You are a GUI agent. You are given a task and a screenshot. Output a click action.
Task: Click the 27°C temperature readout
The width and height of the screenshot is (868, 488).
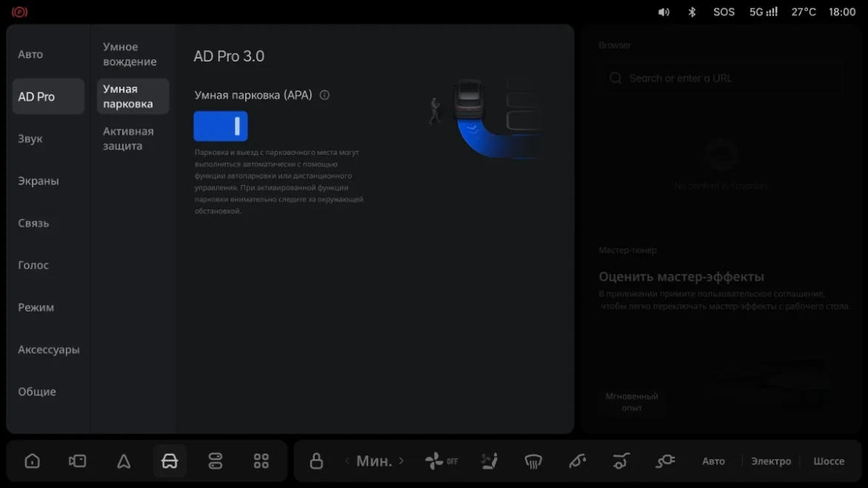pos(804,12)
